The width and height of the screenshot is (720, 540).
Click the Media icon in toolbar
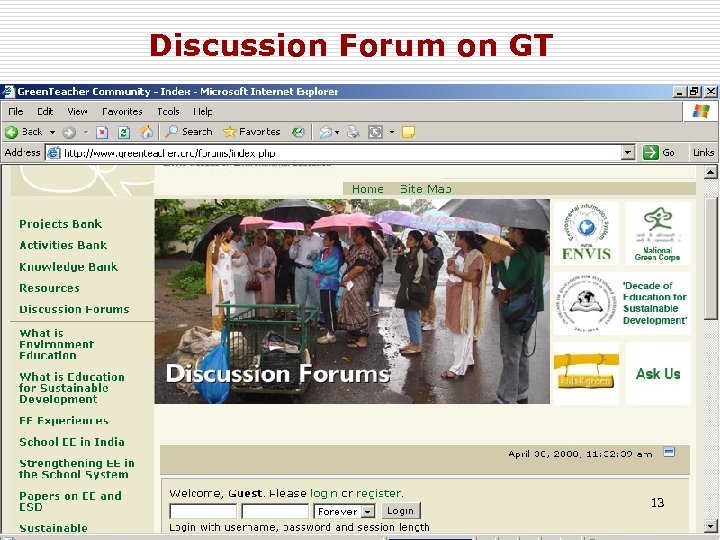(298, 132)
